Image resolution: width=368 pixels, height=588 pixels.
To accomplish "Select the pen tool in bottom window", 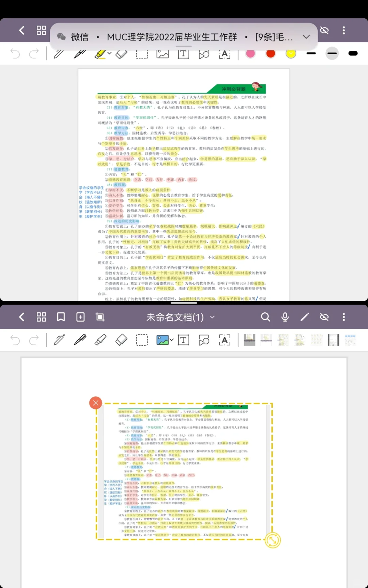I will [59, 340].
